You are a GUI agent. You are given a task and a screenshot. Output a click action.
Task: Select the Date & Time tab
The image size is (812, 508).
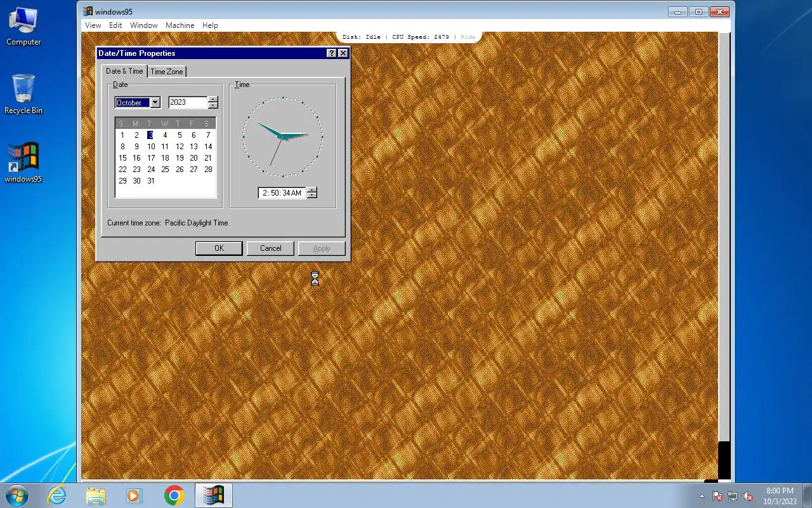(x=124, y=71)
